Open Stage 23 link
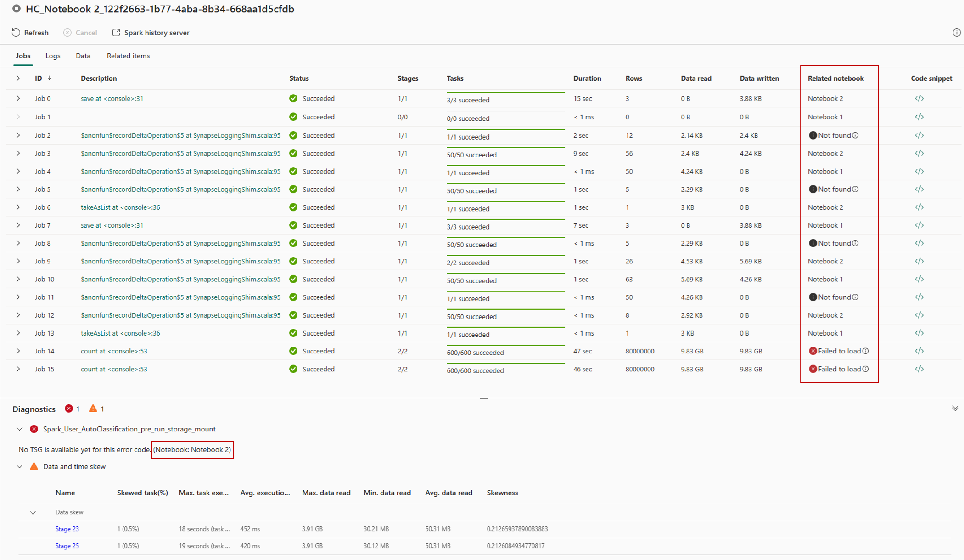The height and width of the screenshot is (560, 964). [x=67, y=529]
